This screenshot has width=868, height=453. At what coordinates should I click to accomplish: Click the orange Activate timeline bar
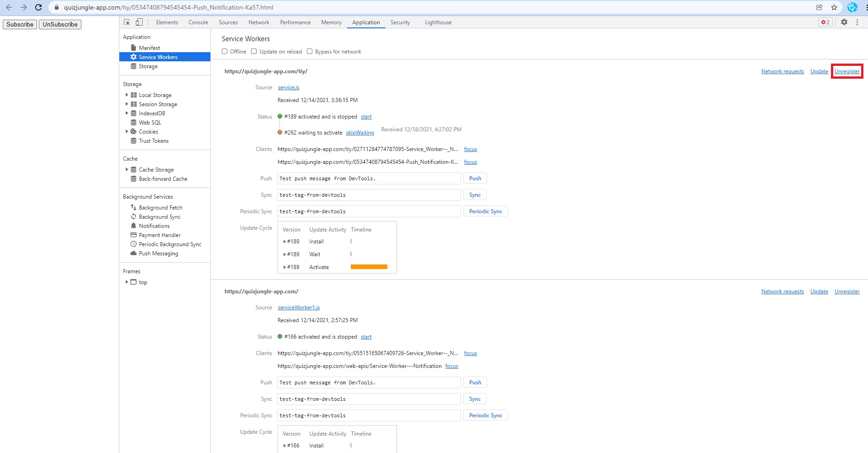pos(369,267)
